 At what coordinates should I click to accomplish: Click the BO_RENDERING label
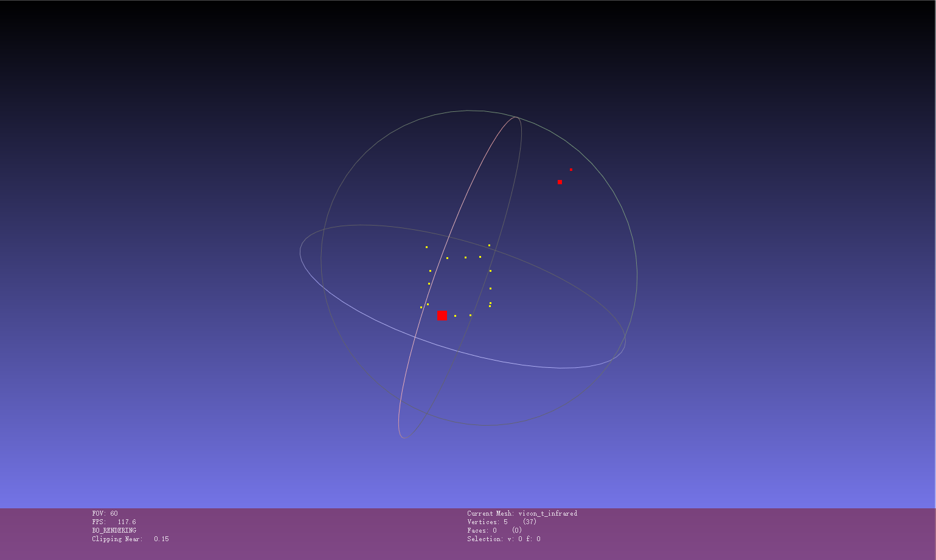click(114, 531)
